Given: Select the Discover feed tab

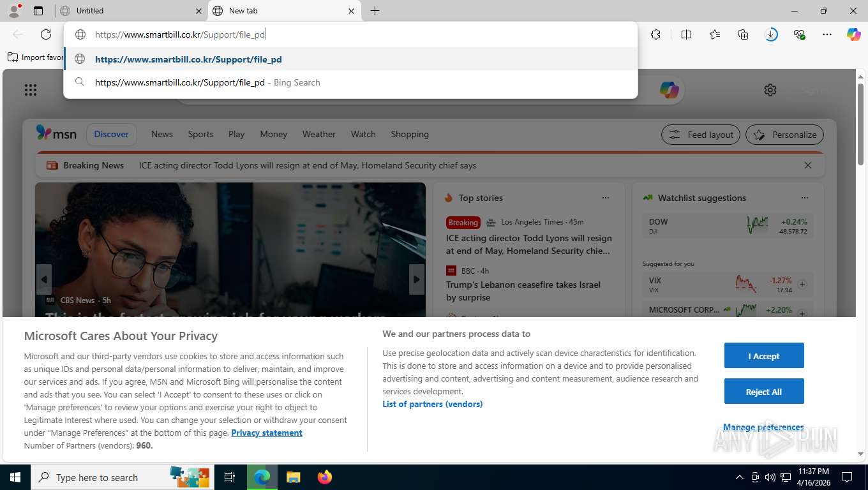Looking at the screenshot, I should pyautogui.click(x=112, y=134).
